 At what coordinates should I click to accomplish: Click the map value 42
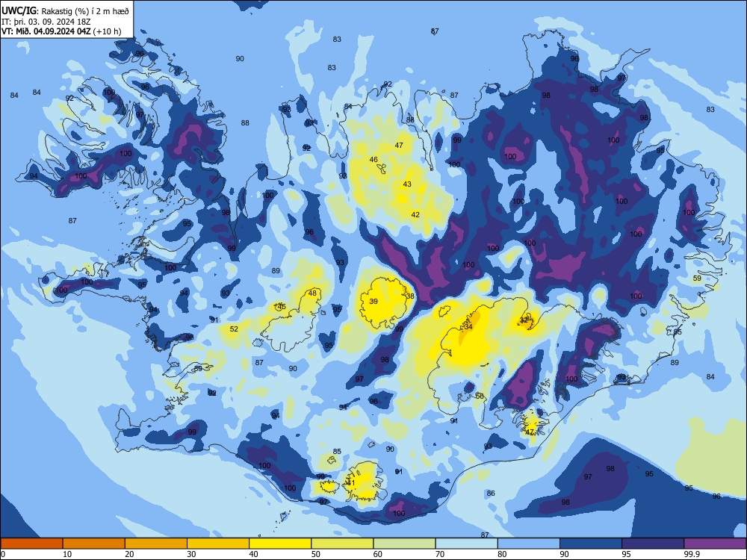pos(415,215)
